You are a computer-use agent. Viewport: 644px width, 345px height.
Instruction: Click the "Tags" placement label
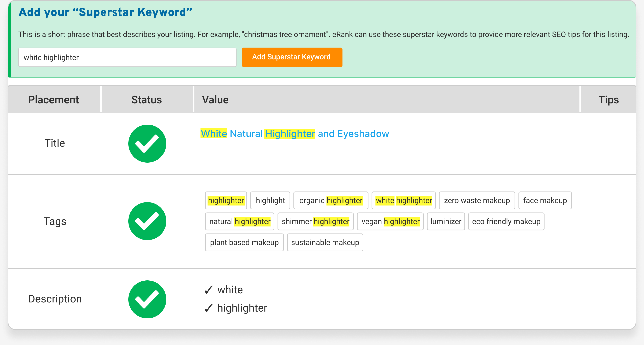[x=55, y=221]
